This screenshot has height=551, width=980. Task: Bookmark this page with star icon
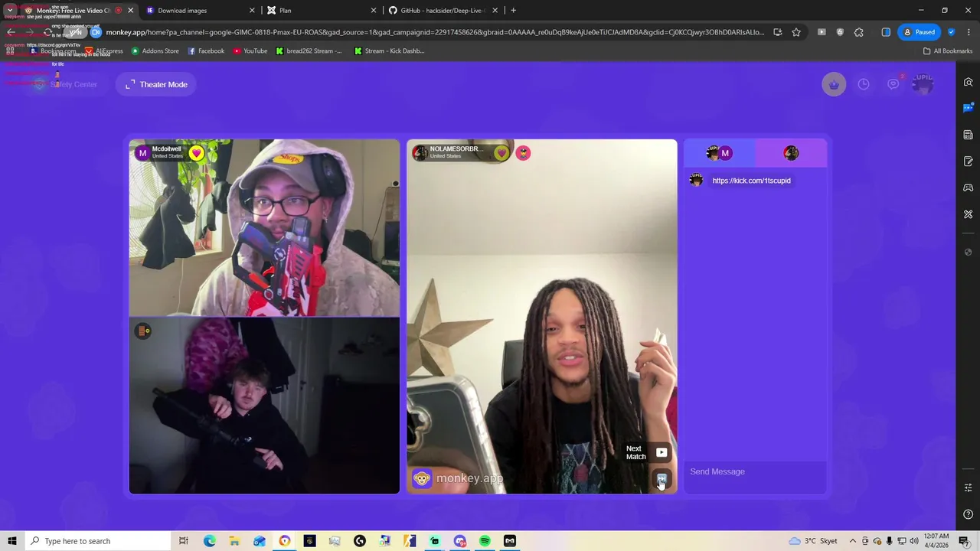796,32
